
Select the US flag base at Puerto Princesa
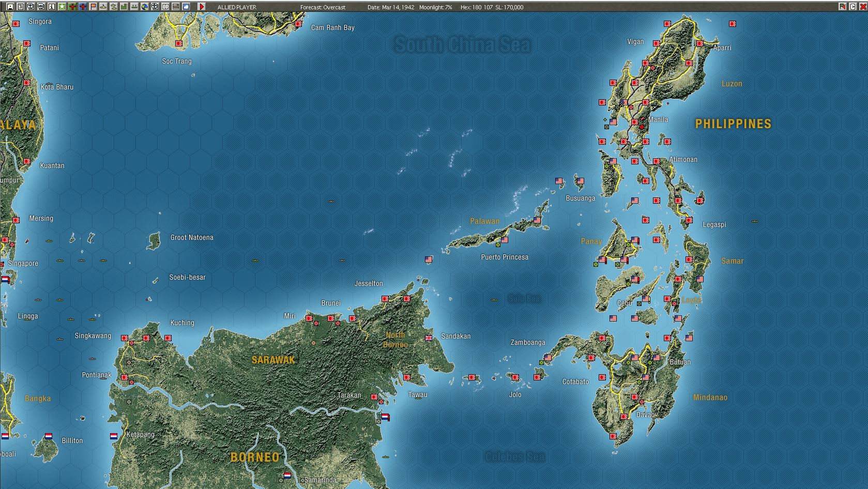click(x=505, y=240)
